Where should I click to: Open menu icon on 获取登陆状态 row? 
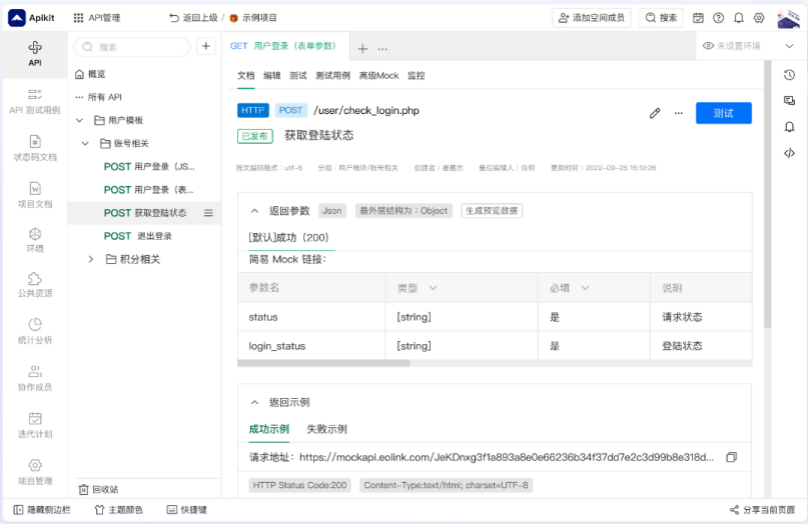coord(208,213)
